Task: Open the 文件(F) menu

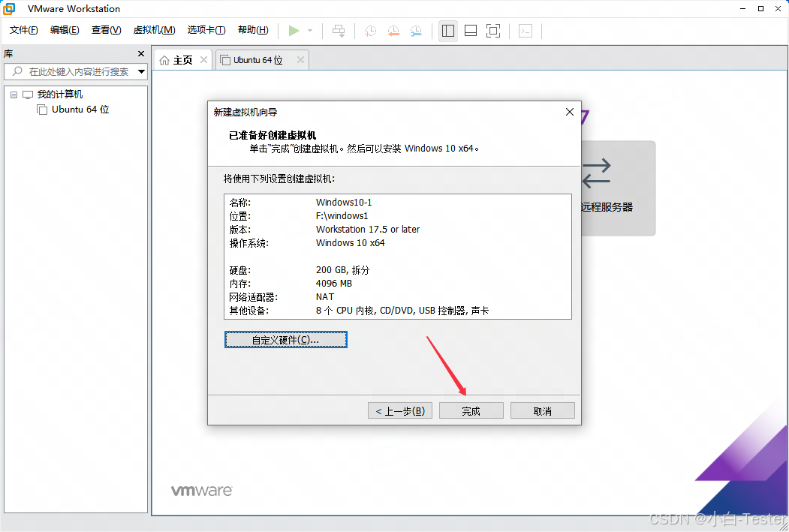Action: coord(24,30)
